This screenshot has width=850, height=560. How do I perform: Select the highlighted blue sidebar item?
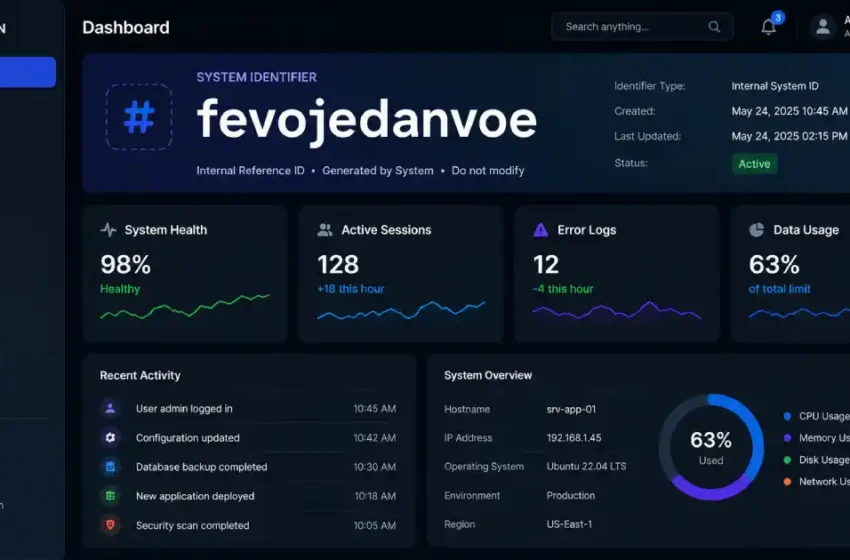pyautogui.click(x=28, y=72)
